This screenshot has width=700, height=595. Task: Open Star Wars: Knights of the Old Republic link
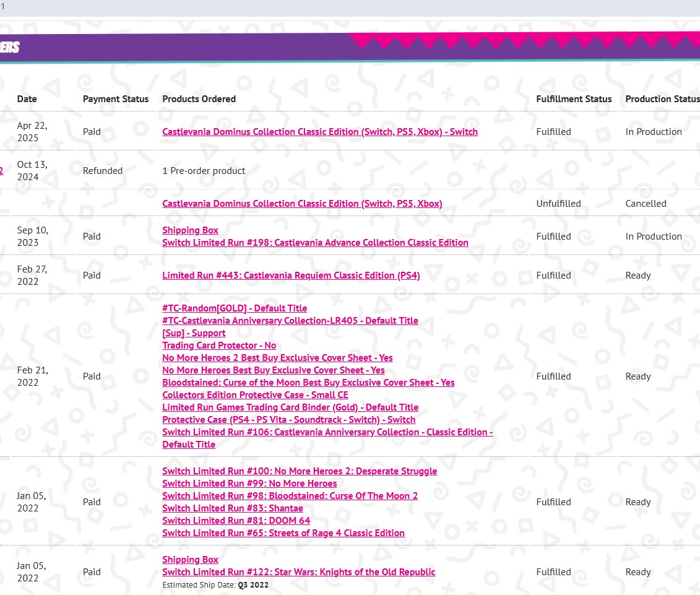coord(298,572)
